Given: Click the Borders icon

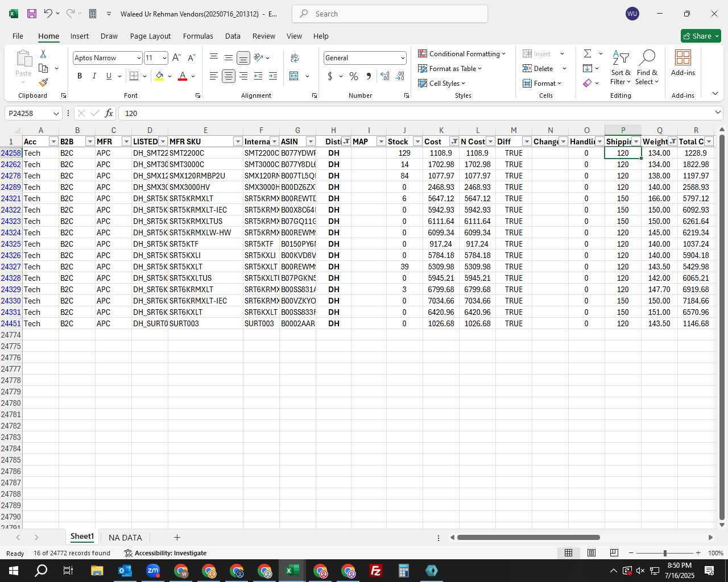Looking at the screenshot, I should 134,76.
